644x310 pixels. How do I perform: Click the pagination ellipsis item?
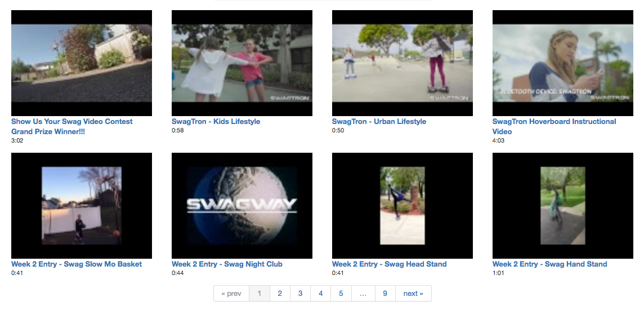click(363, 294)
